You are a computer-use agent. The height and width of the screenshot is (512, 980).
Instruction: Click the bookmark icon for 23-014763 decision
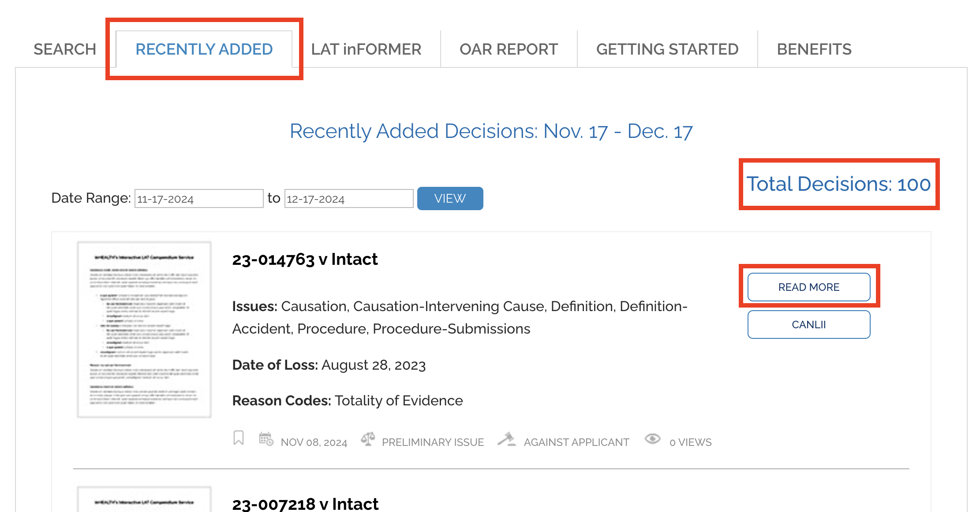click(239, 438)
